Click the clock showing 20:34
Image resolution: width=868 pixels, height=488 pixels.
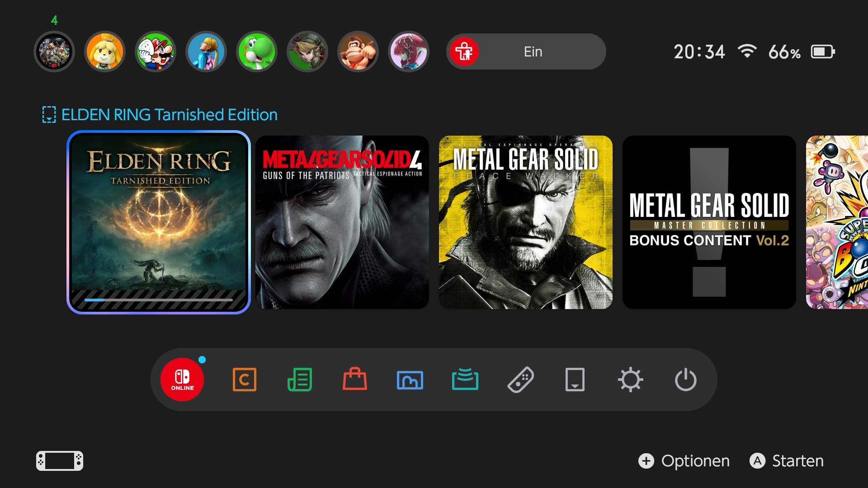click(699, 52)
